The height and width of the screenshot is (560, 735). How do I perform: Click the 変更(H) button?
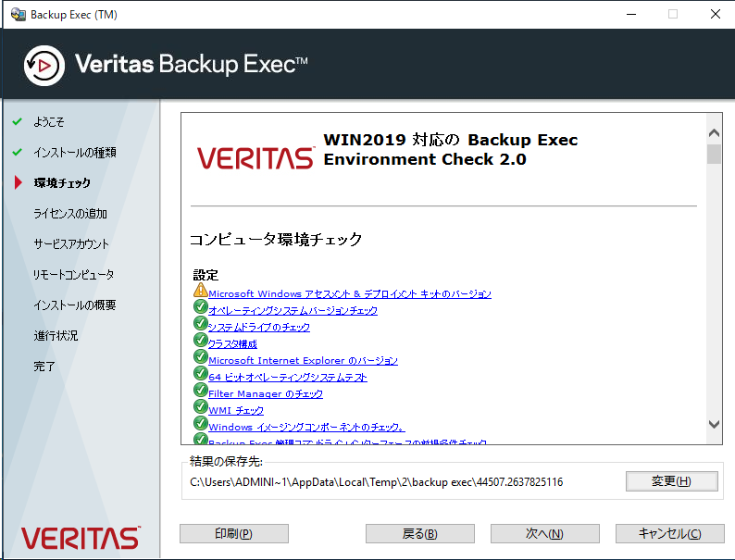pyautogui.click(x=672, y=481)
